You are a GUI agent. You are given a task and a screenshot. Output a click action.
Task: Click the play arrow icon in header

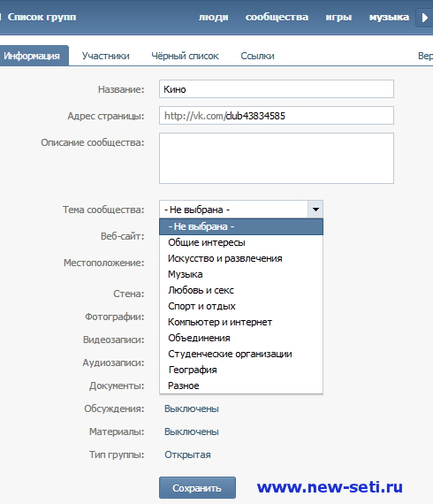[425, 18]
